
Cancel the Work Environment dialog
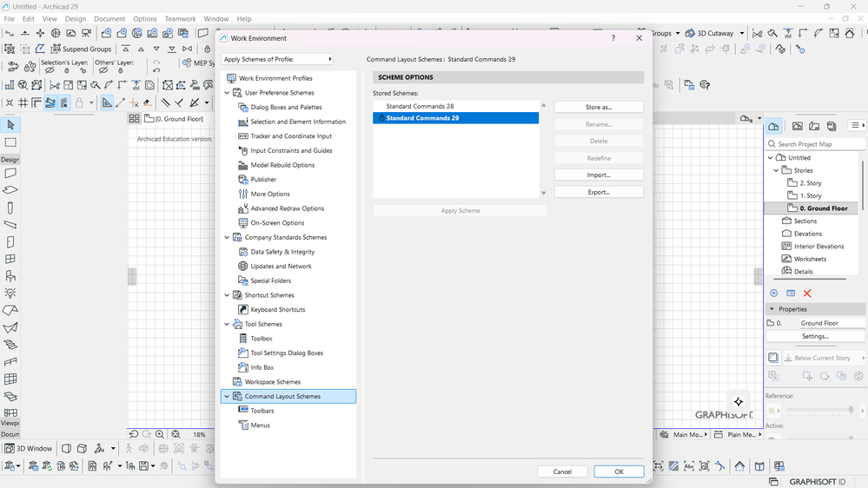[562, 472]
